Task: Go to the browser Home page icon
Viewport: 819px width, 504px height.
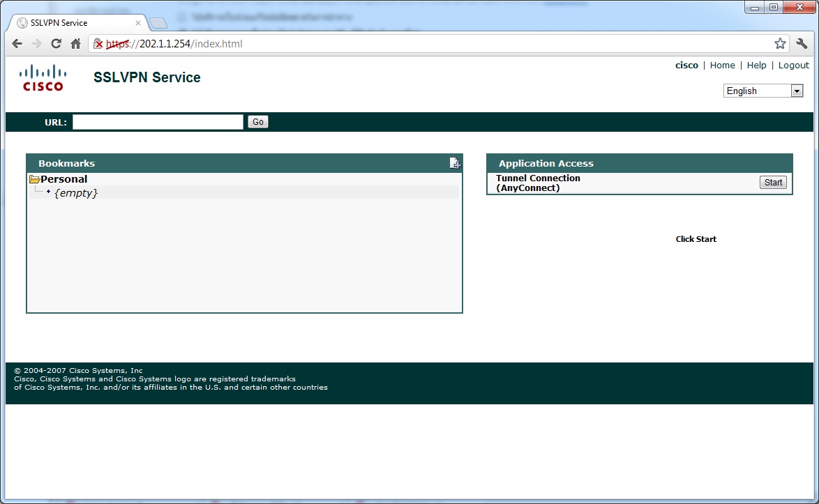Action: [x=76, y=44]
